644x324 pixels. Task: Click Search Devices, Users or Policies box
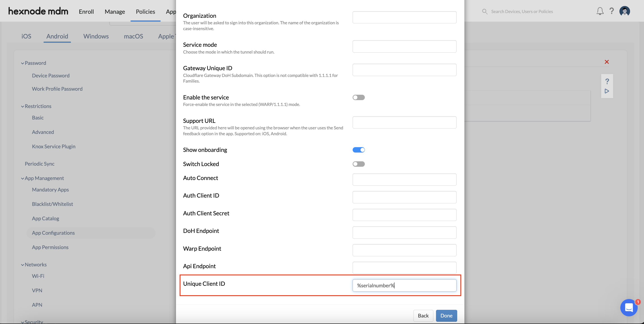522,11
